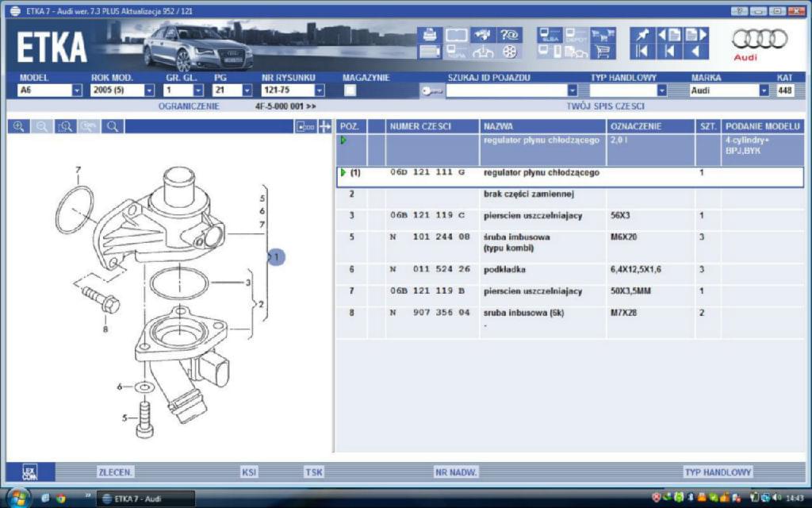Screen dimensions: 812x508
Task: Click the NUMER CZESCI column header
Action: (432, 126)
